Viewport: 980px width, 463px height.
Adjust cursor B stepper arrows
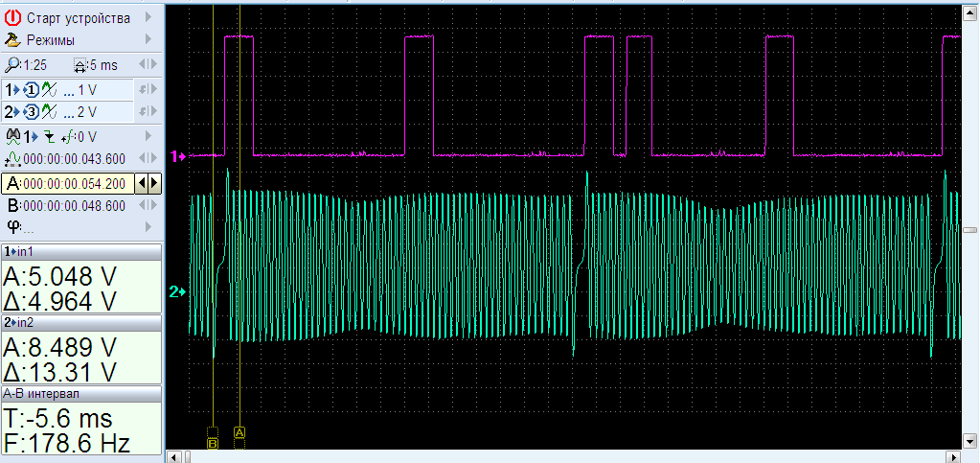(x=148, y=204)
